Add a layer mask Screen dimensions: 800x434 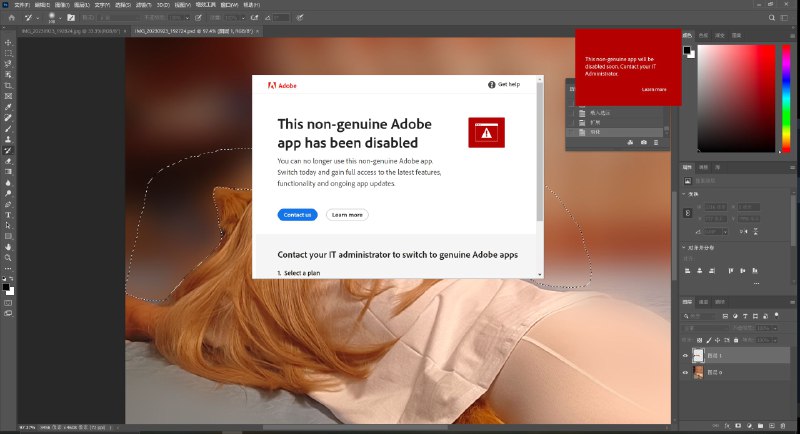coord(738,426)
